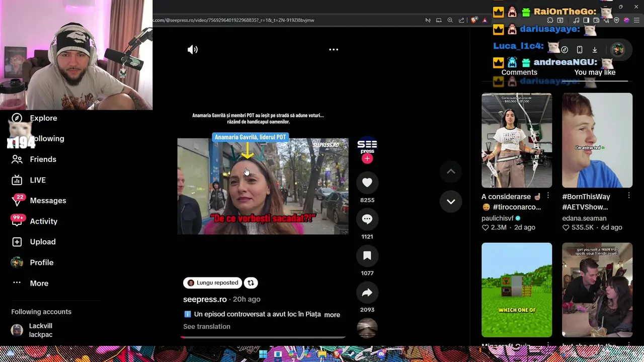Mute the video with the speaker icon
644x362 pixels.
point(193,49)
